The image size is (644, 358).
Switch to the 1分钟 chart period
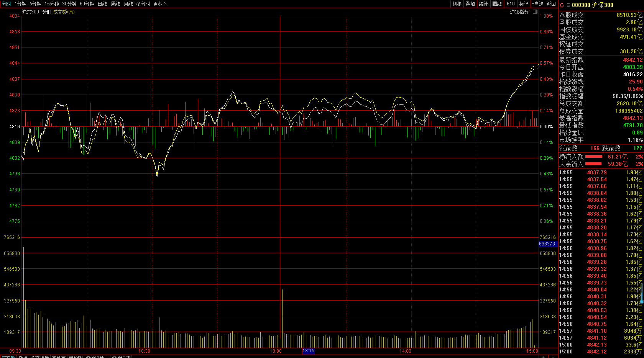20,4
